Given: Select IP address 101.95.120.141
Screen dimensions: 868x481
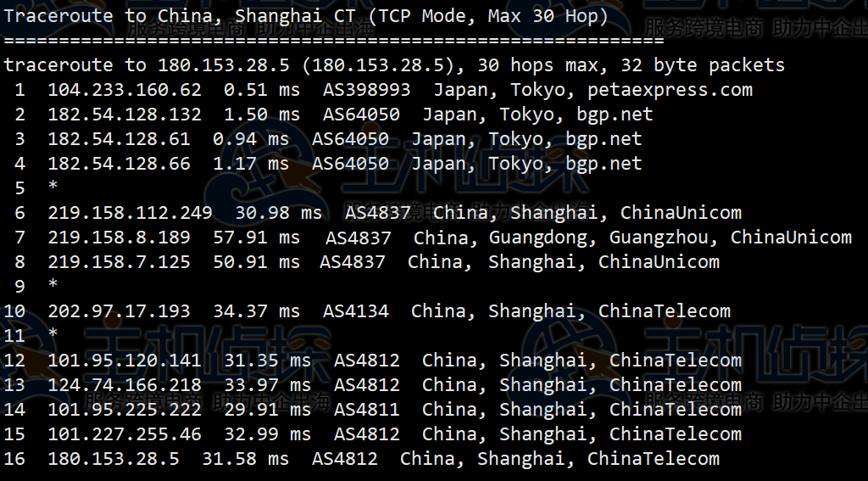Looking at the screenshot, I should click(x=125, y=361).
